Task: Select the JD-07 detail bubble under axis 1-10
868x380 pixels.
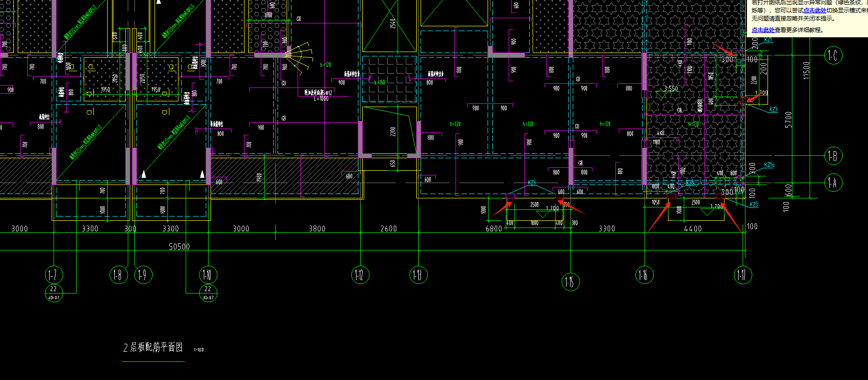Action: click(x=208, y=293)
